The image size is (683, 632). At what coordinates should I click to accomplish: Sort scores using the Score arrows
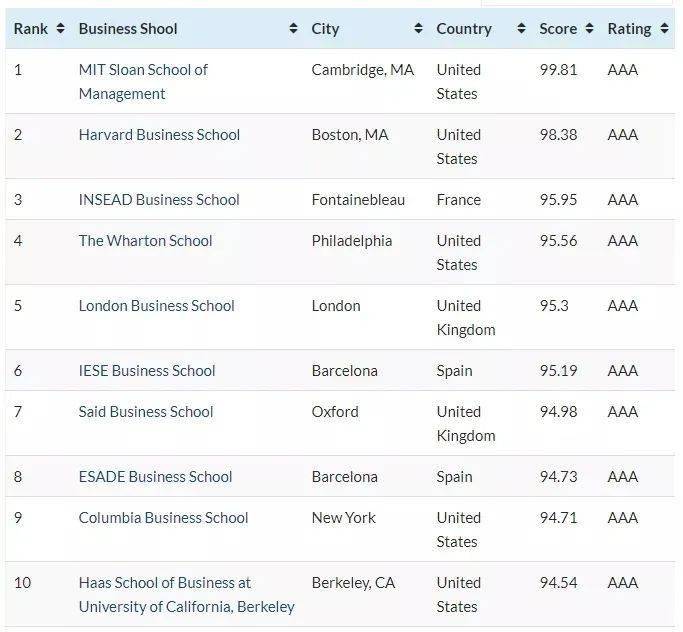589,29
